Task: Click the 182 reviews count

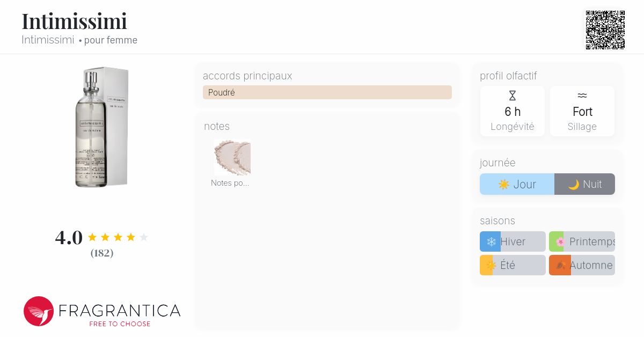Action: coord(101,253)
